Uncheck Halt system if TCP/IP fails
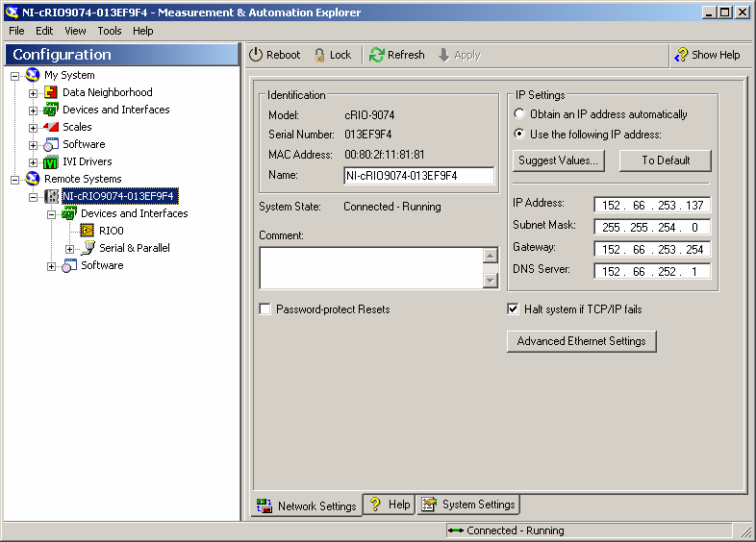The image size is (756, 542). click(513, 308)
